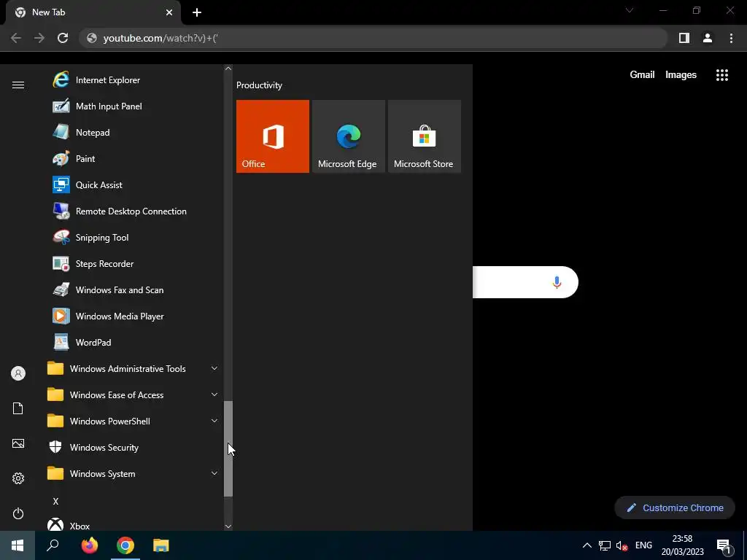Click the Power icon in Start
The height and width of the screenshot is (560, 747).
(x=18, y=513)
